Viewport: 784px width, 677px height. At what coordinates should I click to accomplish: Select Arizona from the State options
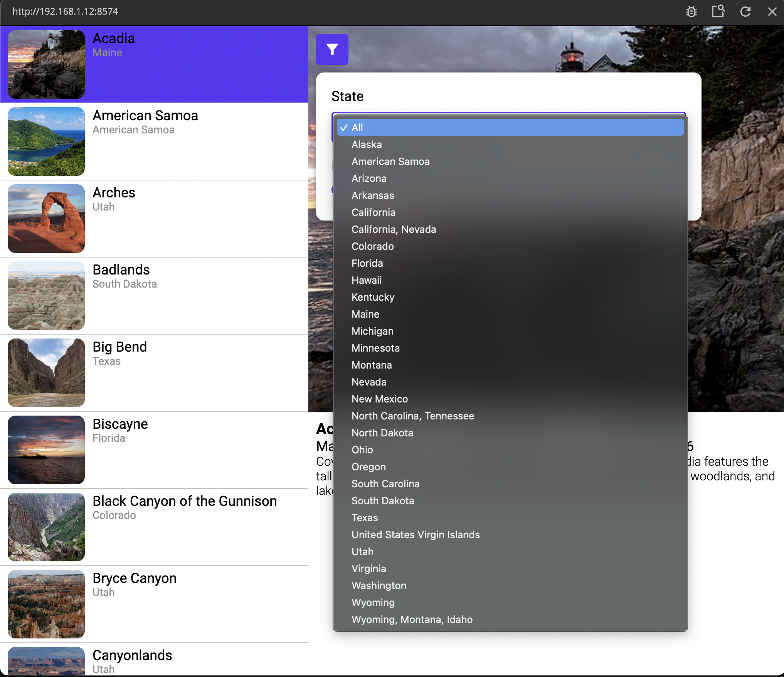pos(510,179)
